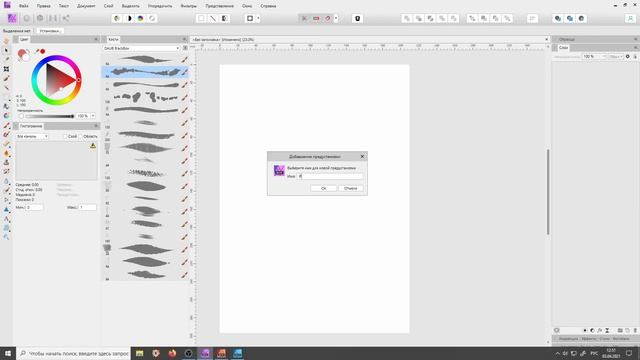Select the Clone stamp tool

pos(6,162)
